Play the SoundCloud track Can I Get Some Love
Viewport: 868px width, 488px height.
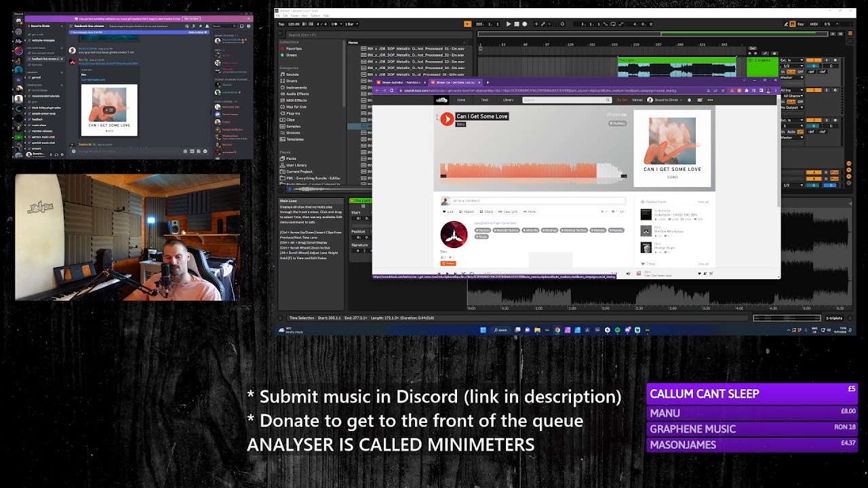(x=447, y=119)
